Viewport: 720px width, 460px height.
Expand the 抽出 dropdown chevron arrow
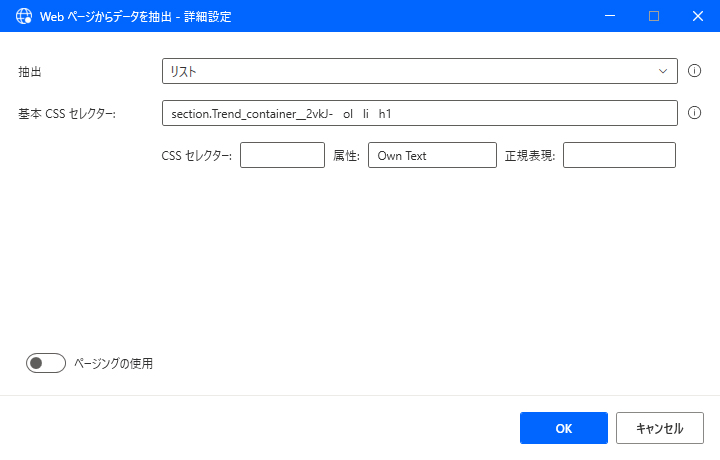point(663,71)
